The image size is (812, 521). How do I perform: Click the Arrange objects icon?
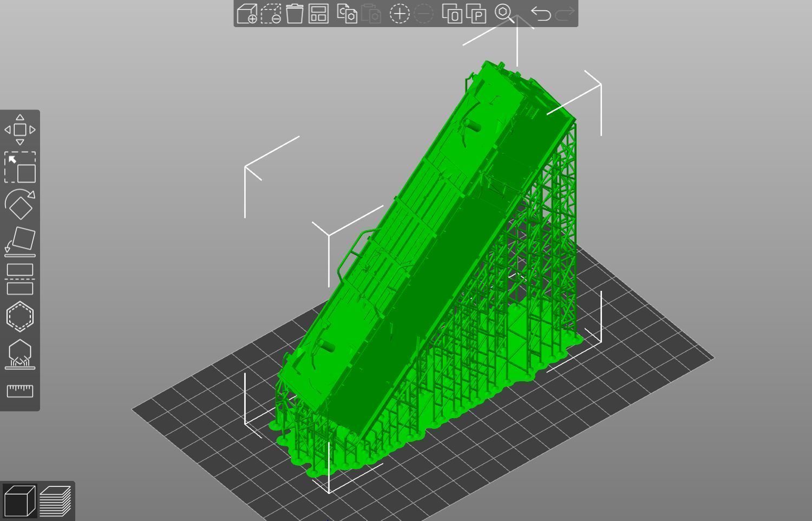point(318,14)
